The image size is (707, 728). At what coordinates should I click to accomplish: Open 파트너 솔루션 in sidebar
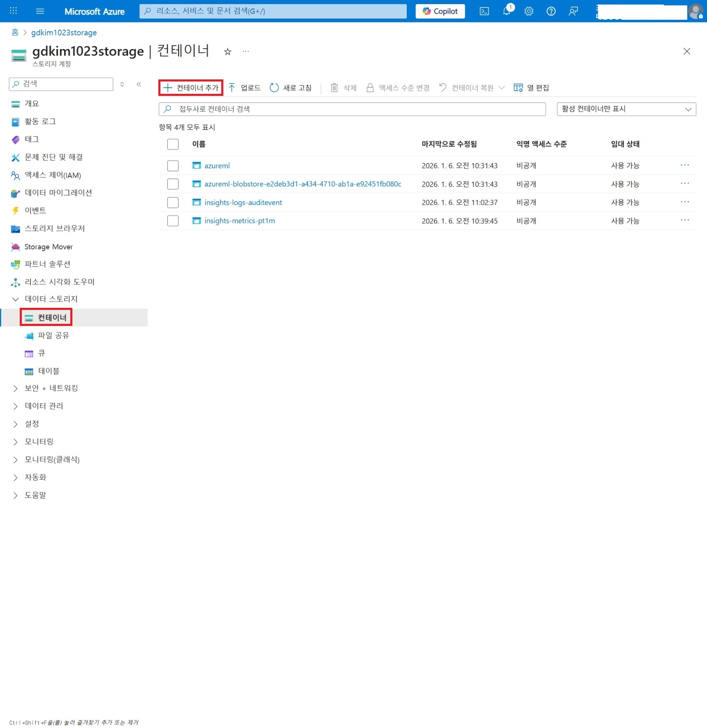(x=47, y=264)
